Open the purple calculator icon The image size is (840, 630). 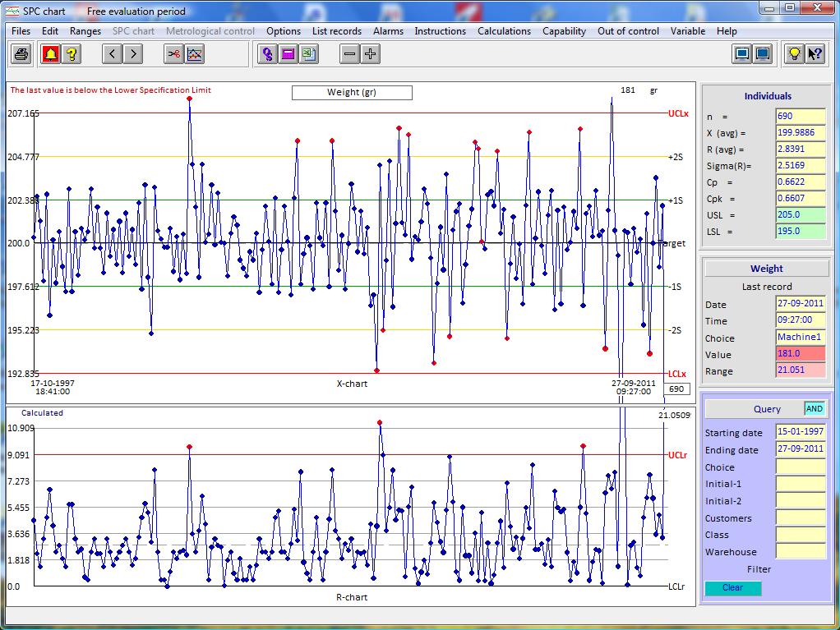(x=288, y=54)
